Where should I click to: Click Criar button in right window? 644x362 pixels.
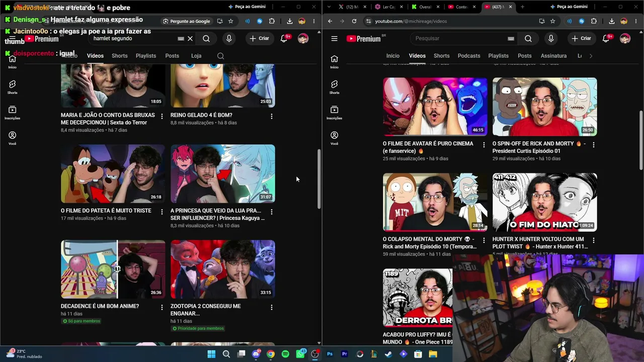click(x=581, y=39)
